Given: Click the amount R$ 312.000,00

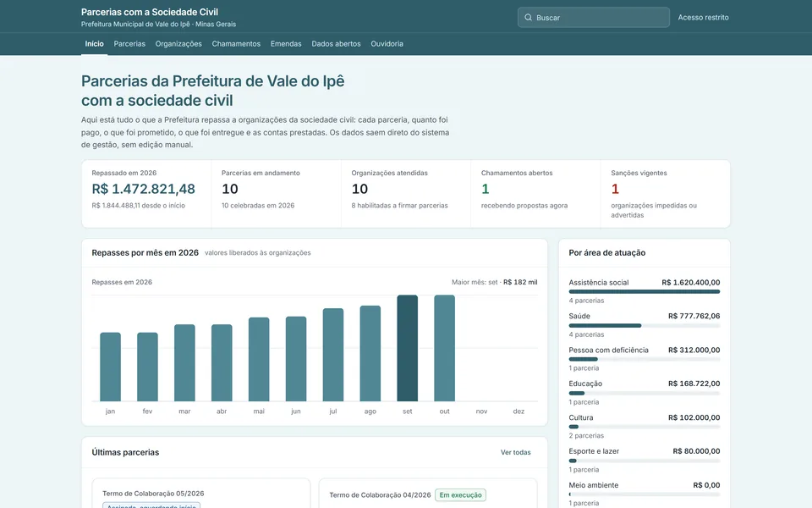Looking at the screenshot, I should pyautogui.click(x=694, y=351).
